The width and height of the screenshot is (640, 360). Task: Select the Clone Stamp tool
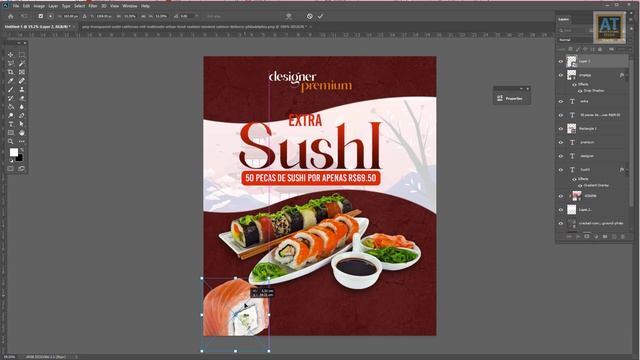[x=22, y=89]
